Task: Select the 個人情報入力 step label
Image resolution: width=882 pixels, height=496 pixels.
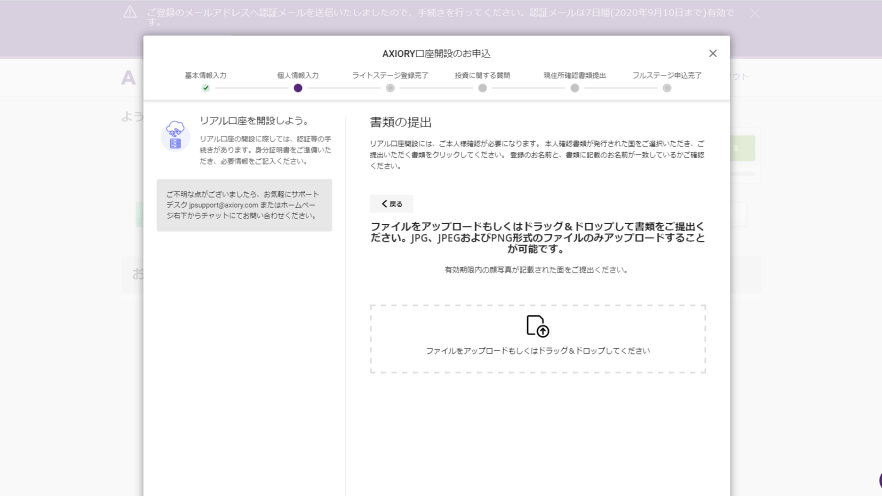Action: (298, 75)
